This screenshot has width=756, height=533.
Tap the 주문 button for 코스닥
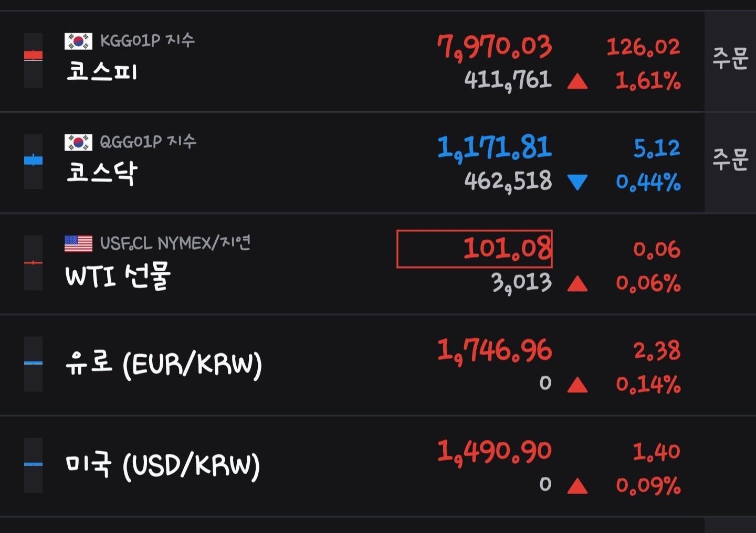730,162
